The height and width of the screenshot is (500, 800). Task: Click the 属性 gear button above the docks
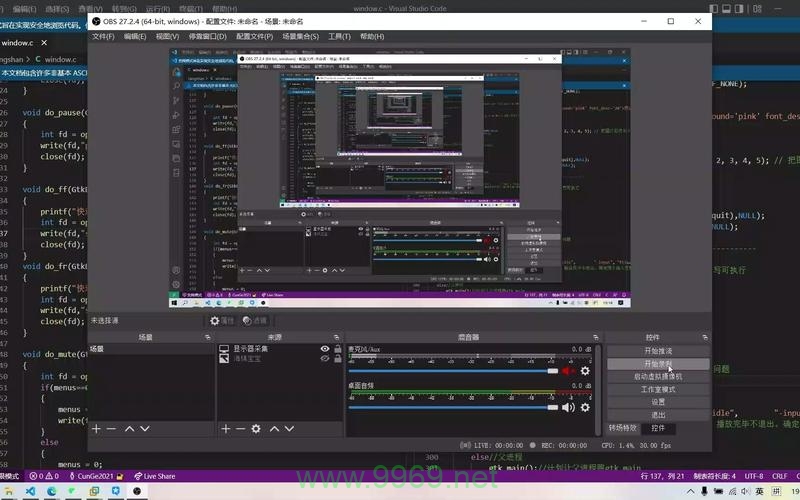tap(222, 320)
